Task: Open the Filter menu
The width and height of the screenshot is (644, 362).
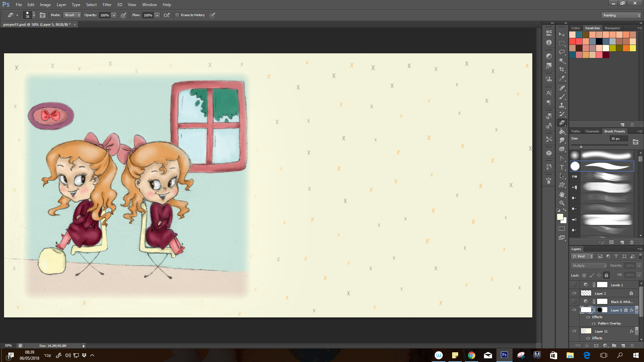Action: [107, 4]
